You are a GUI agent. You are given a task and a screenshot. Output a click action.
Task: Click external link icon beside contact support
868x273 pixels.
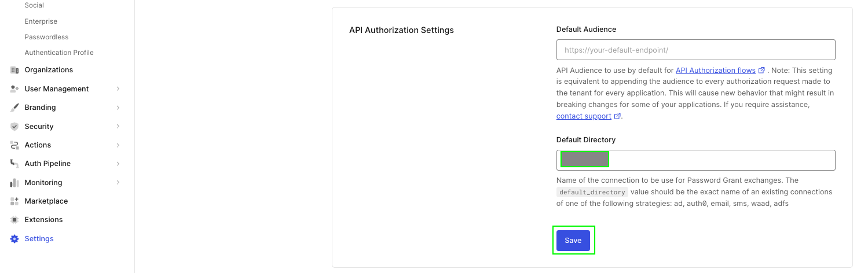pos(617,116)
